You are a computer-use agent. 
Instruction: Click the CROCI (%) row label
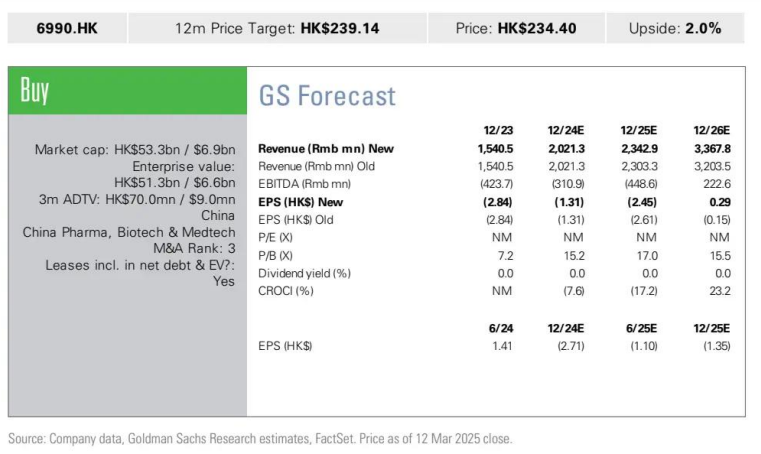click(x=286, y=291)
